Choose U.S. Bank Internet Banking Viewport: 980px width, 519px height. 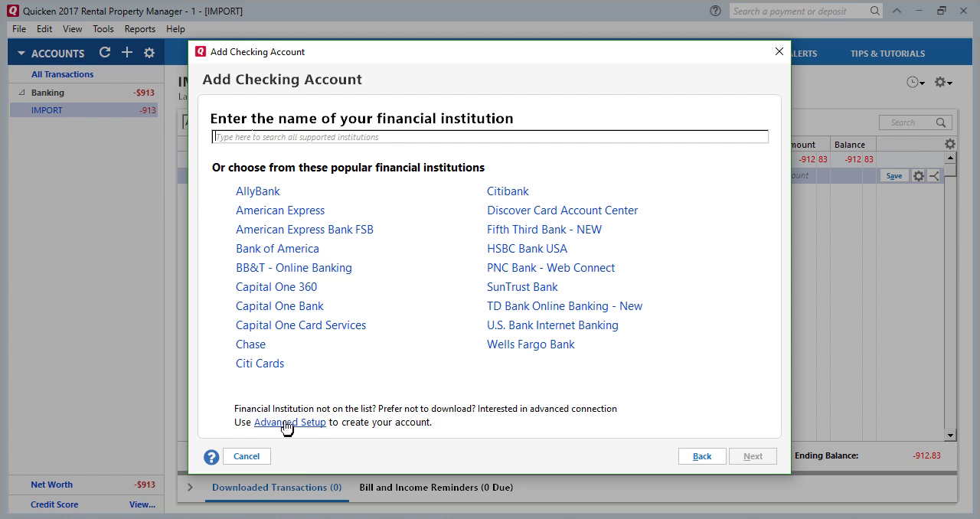pos(552,325)
